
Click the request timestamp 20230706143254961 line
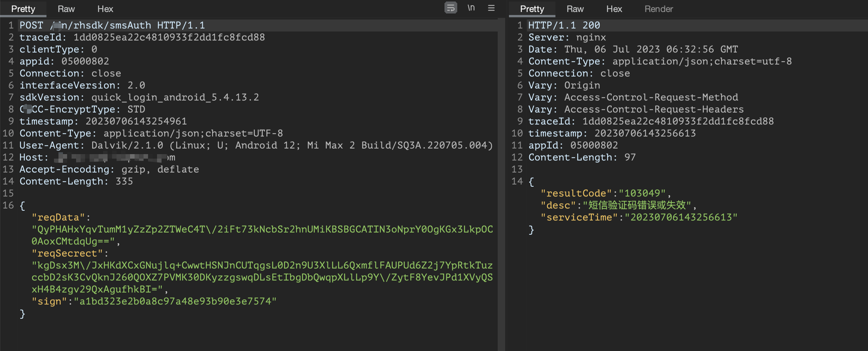click(103, 121)
